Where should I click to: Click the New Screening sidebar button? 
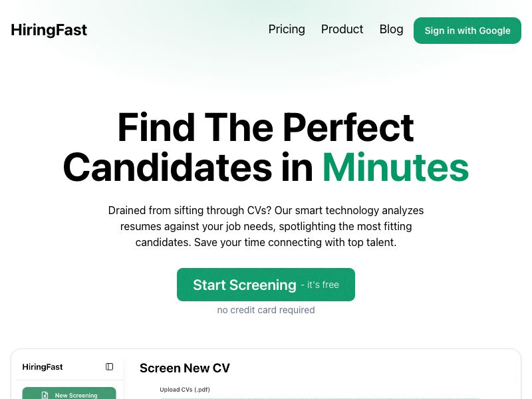point(69,395)
